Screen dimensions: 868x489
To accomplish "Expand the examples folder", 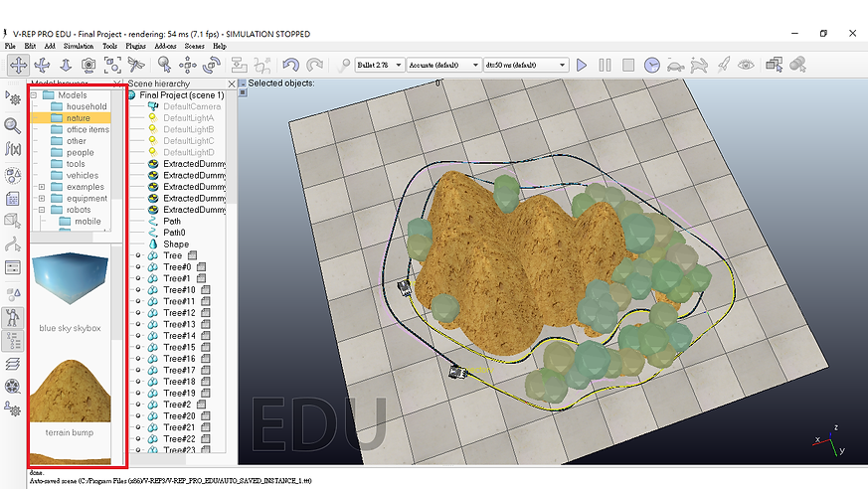I will [x=42, y=187].
